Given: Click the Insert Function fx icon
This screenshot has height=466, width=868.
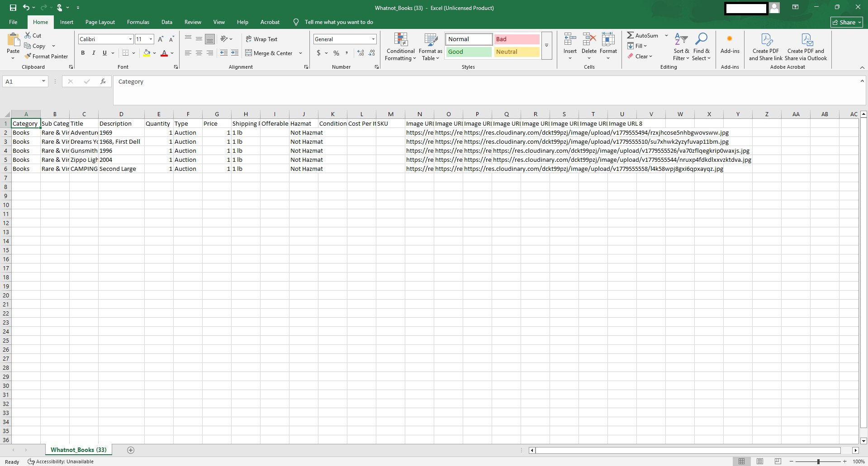Looking at the screenshot, I should pos(103,81).
